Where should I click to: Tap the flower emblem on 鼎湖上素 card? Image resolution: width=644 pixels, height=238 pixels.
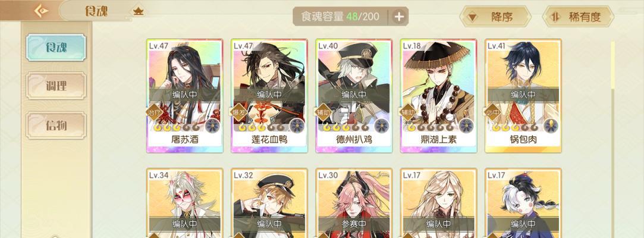466,126
